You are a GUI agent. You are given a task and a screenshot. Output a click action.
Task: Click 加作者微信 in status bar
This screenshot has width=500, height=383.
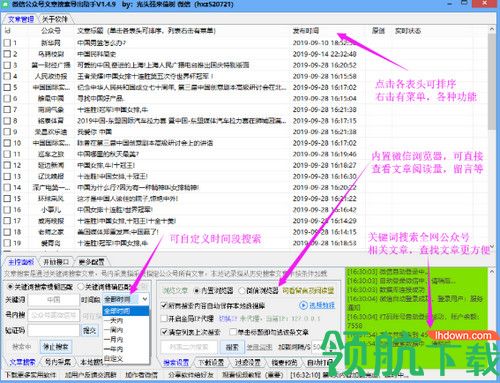tap(142, 375)
